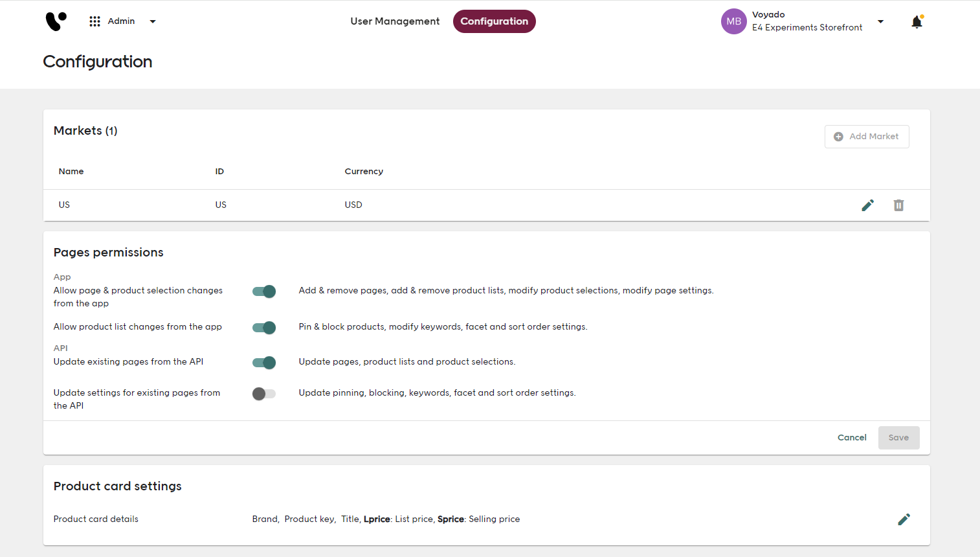Expand the Voyado account dropdown arrow
Image resolution: width=980 pixels, height=557 pixels.
tap(880, 21)
